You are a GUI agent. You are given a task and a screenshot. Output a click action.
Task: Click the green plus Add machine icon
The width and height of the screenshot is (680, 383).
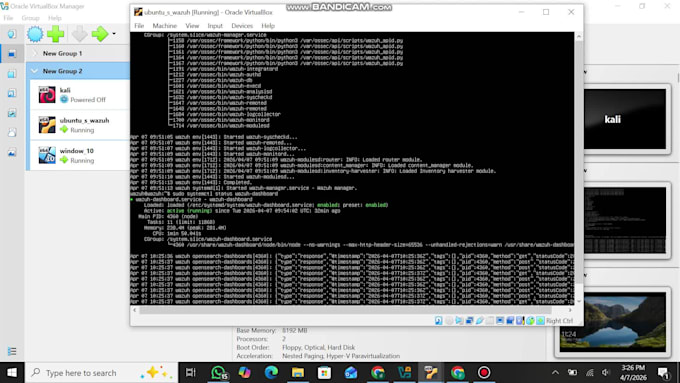coord(56,34)
